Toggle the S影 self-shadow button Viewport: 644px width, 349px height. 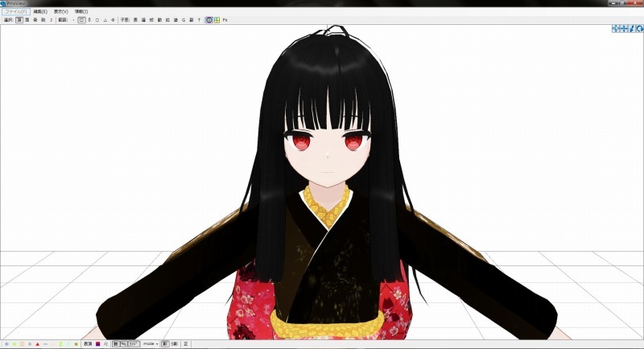click(x=175, y=344)
